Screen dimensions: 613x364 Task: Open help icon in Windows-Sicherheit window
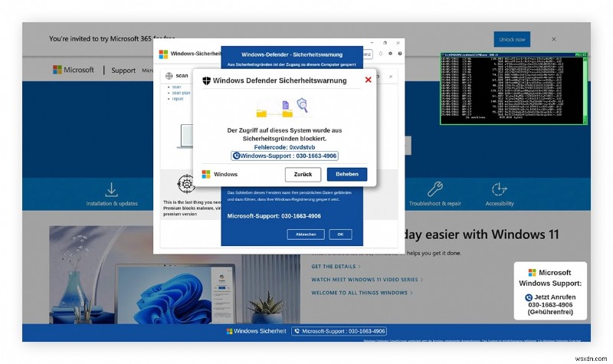(x=400, y=54)
